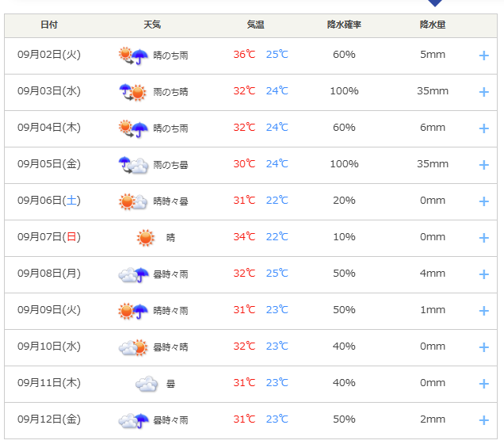Click the 09月10日(水) date text
The width and height of the screenshot is (504, 448).
tap(49, 347)
